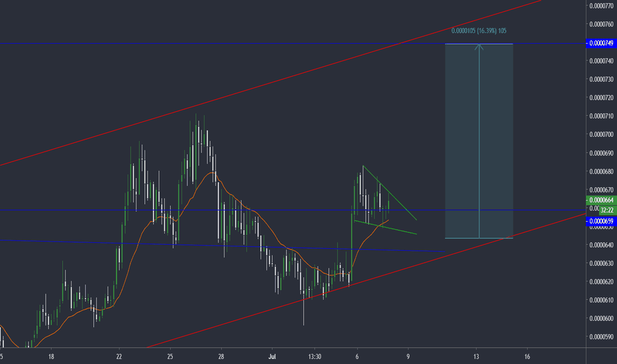The width and height of the screenshot is (617, 364).
Task: Click the 0.0000630 price axis value
Action: click(x=601, y=263)
